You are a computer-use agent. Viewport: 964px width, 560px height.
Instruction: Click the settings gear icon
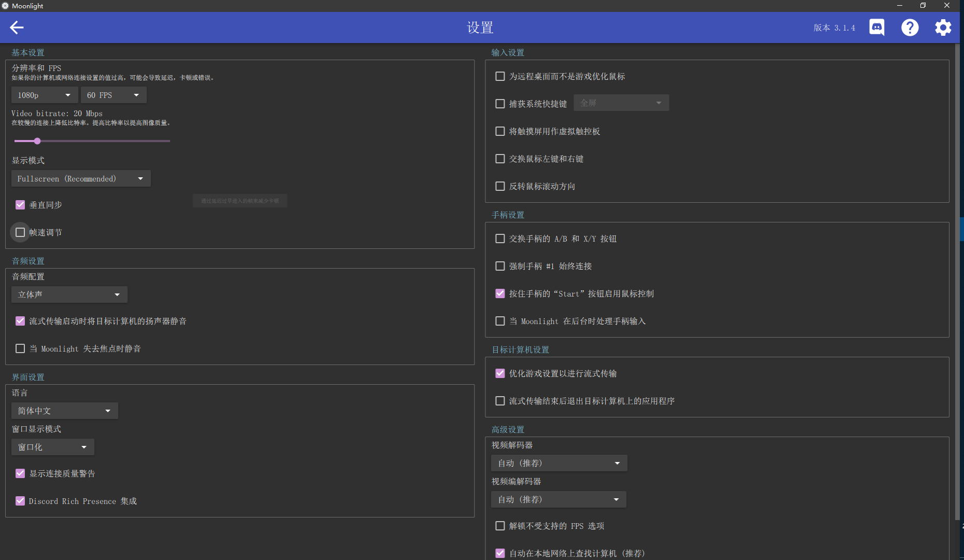[943, 27]
